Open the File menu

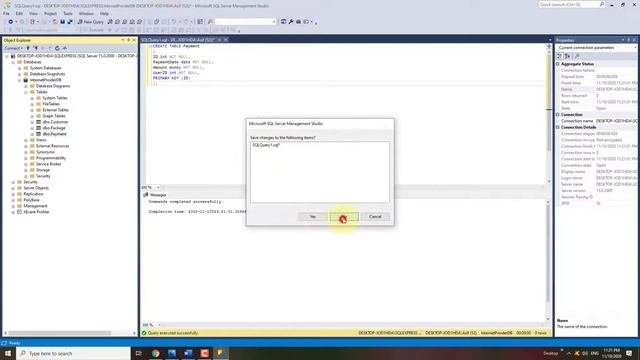pos(7,13)
